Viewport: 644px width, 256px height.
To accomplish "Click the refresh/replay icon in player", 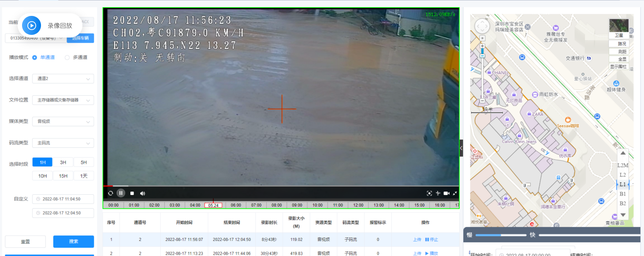I will click(x=110, y=193).
